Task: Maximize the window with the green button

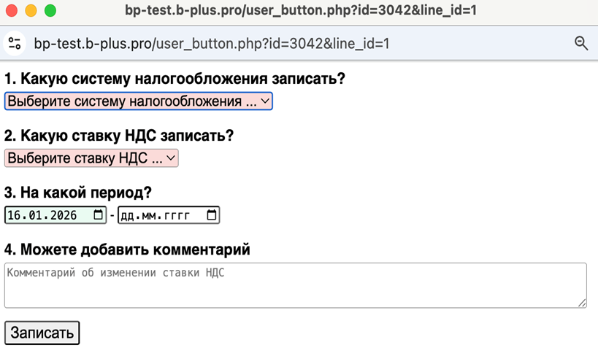Action: [50, 11]
